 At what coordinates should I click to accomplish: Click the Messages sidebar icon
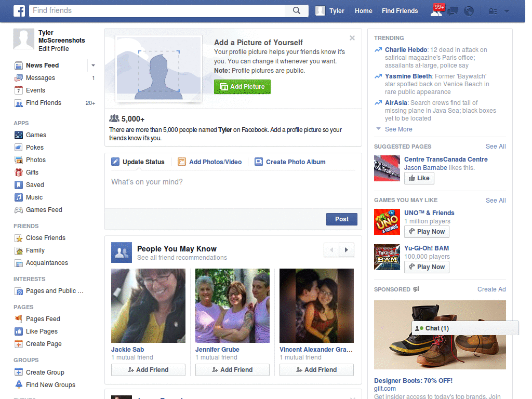click(x=19, y=78)
